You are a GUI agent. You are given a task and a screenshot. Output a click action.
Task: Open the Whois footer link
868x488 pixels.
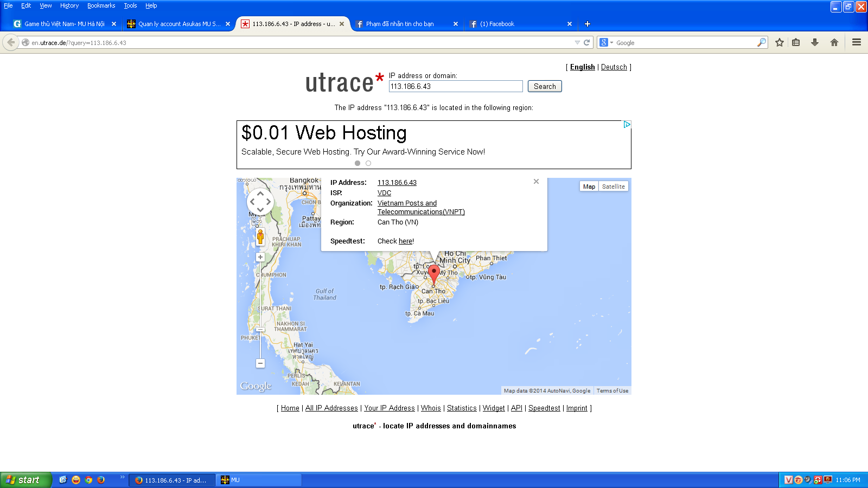[x=431, y=408]
